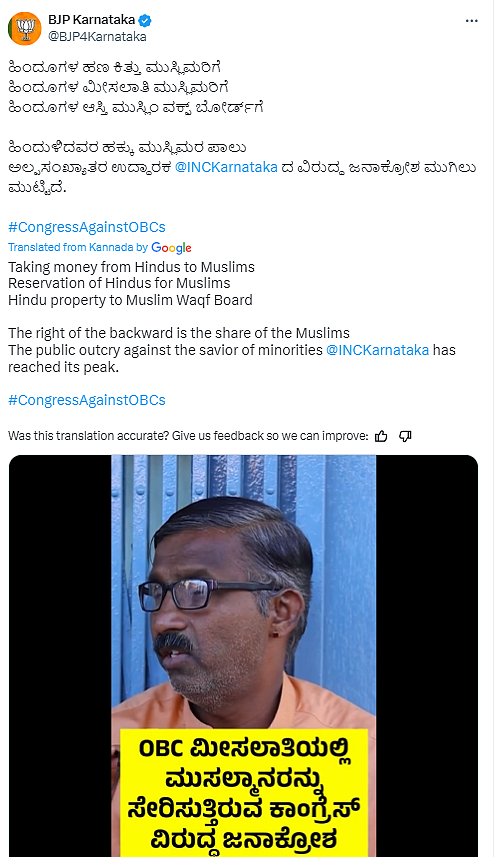Click the 'Taking money from Hindus to Muslims' line

point(131,267)
